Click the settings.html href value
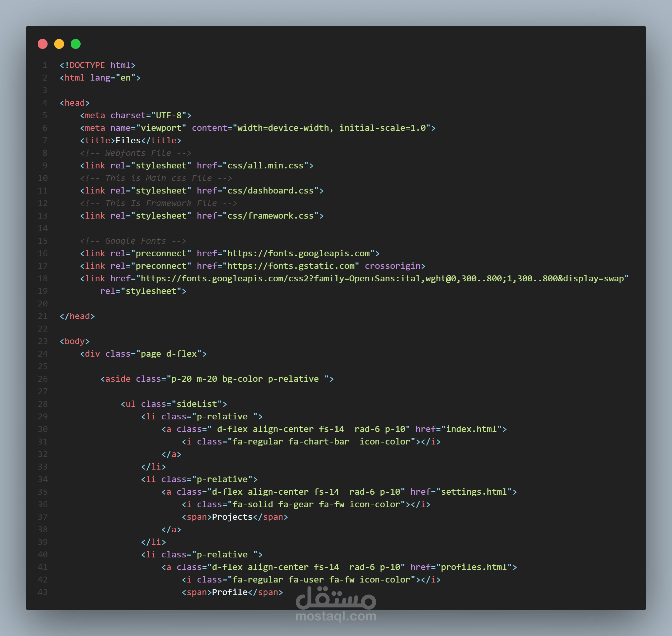The height and width of the screenshot is (636, 672). click(x=473, y=492)
